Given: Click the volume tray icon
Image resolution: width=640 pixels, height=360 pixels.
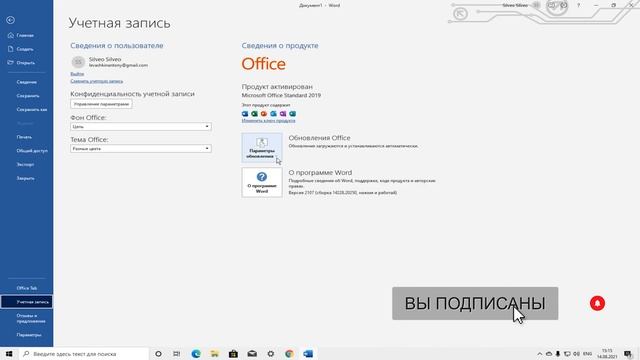Looking at the screenshot, I should 576,354.
